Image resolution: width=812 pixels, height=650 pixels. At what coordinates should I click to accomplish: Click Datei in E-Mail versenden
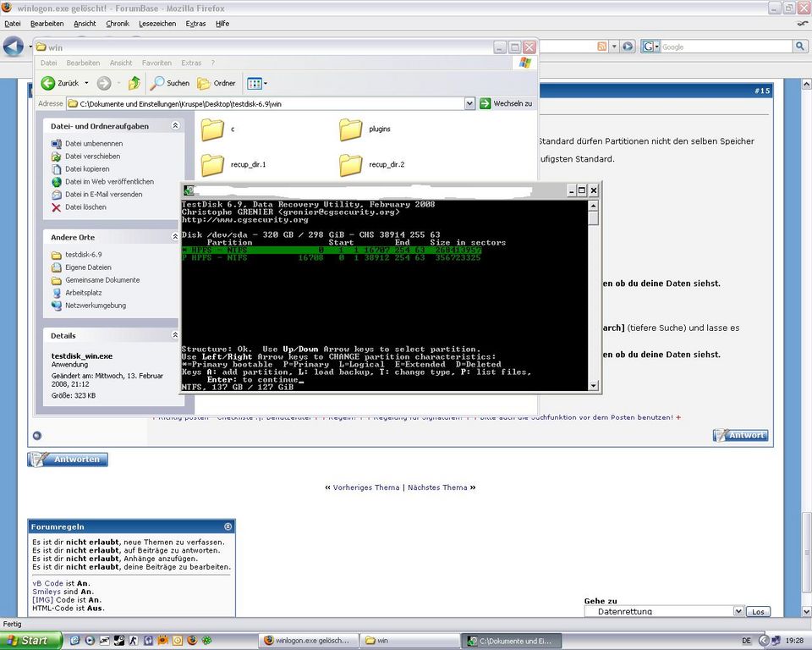tap(96, 195)
